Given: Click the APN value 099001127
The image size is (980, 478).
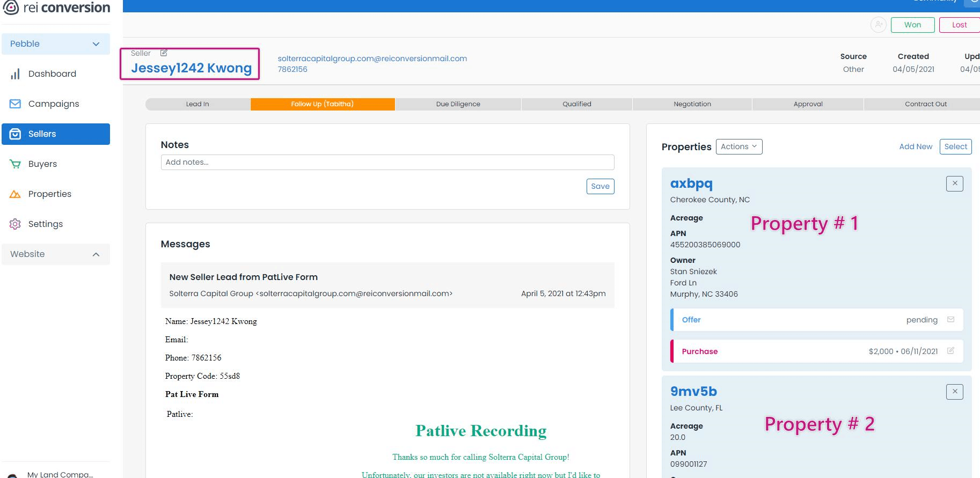Looking at the screenshot, I should point(689,464).
